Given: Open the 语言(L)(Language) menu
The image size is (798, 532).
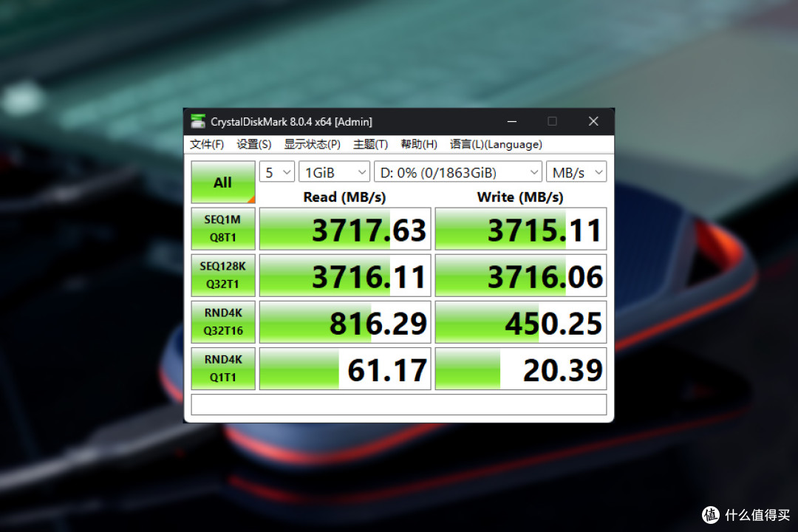Looking at the screenshot, I should 496,145.
